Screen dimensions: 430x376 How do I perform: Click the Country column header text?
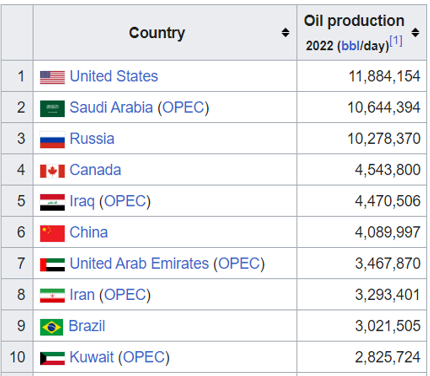pyautogui.click(x=157, y=33)
